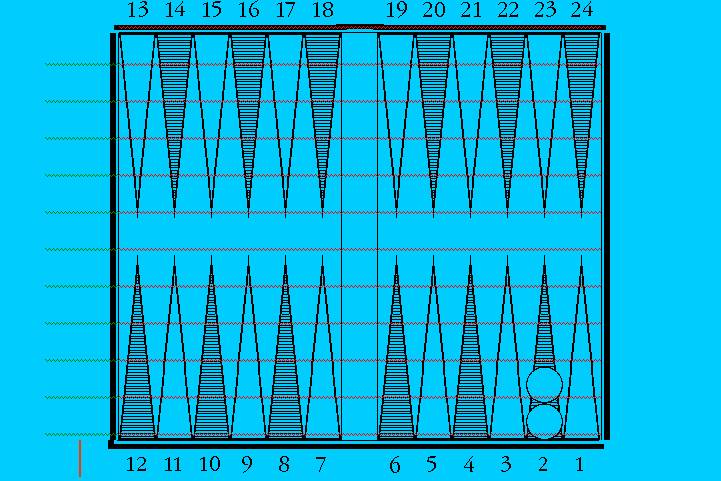Select the number label "17"

[x=286, y=10]
